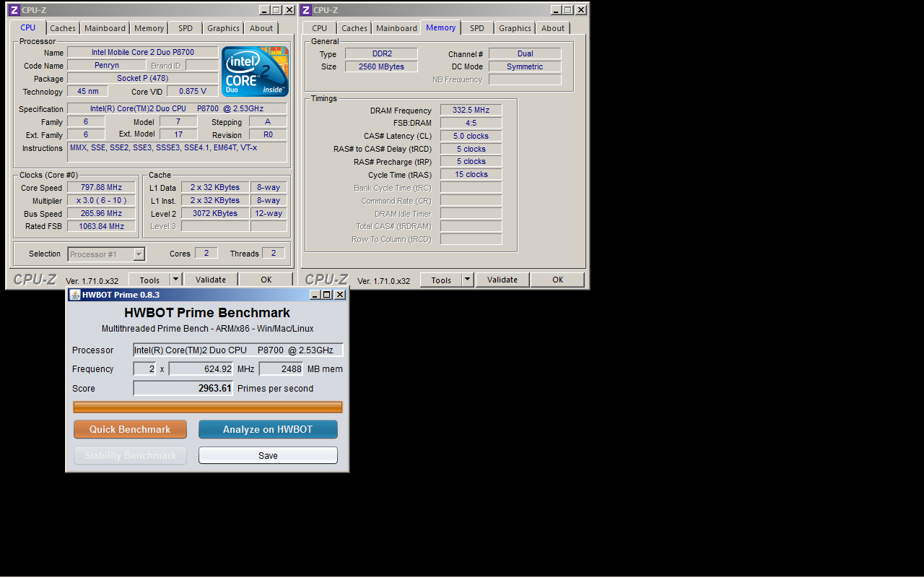This screenshot has height=578, width=924.
Task: Click the Intel Core 2 Duo logo
Action: [x=255, y=72]
